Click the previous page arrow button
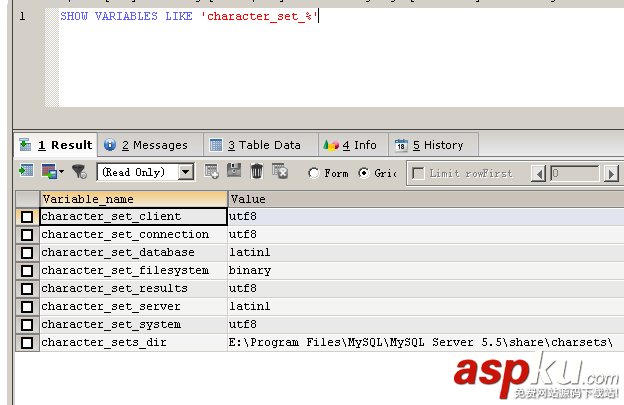624x405 pixels. point(538,174)
